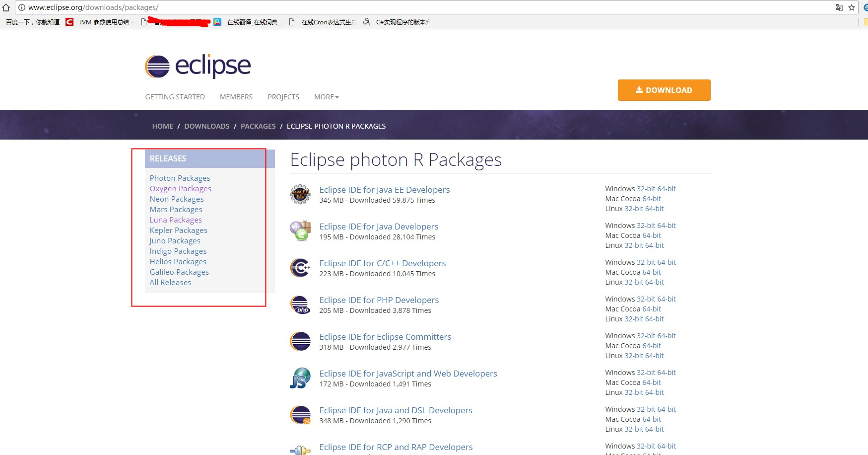Screen dimensions: 868x455
Task: Open MEMBERS menu item
Action: tap(236, 97)
